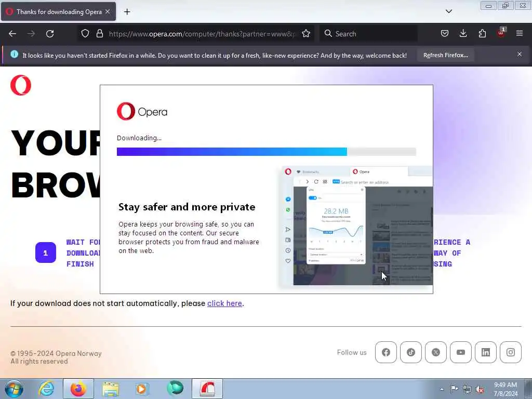Open the taskbar clock and date

[x=506, y=389]
